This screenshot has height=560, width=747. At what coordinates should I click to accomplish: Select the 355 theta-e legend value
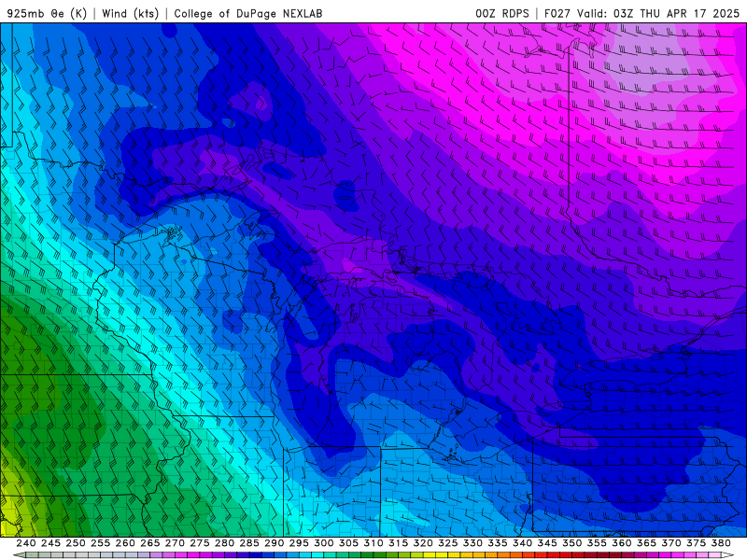tap(597, 543)
